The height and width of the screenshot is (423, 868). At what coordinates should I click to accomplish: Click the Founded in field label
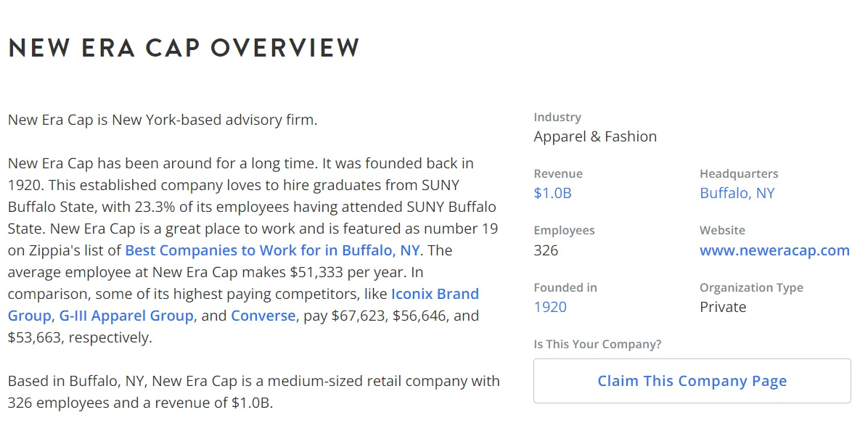[565, 287]
